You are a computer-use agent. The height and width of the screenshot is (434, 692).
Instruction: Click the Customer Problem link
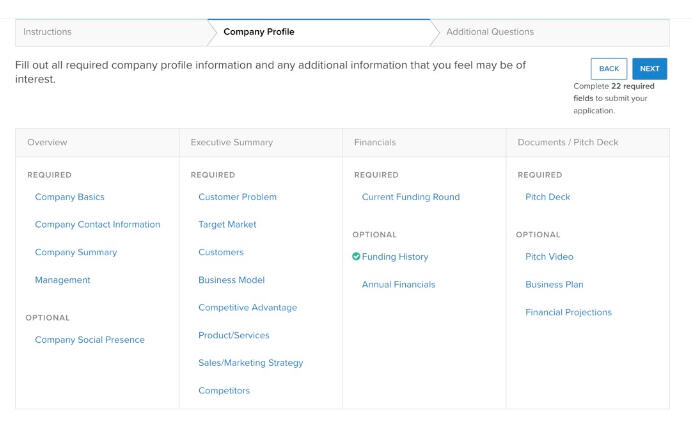[x=237, y=197]
